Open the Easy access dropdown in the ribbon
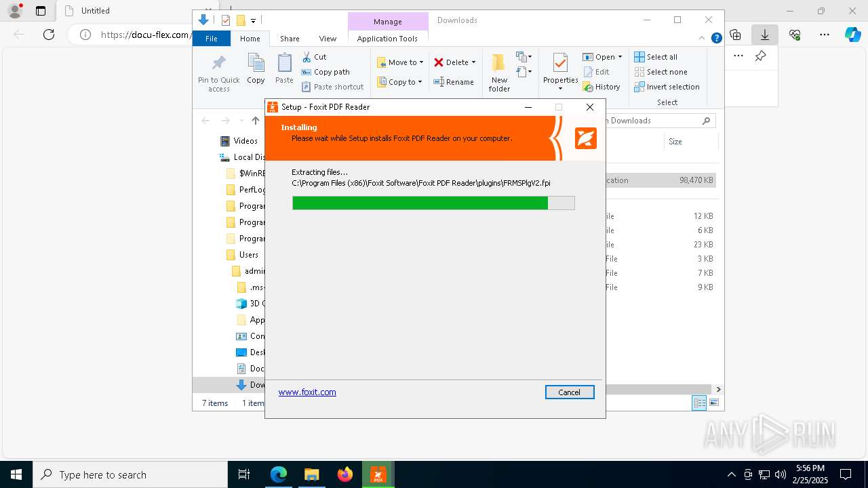Screen dimensions: 868x488 (524, 71)
